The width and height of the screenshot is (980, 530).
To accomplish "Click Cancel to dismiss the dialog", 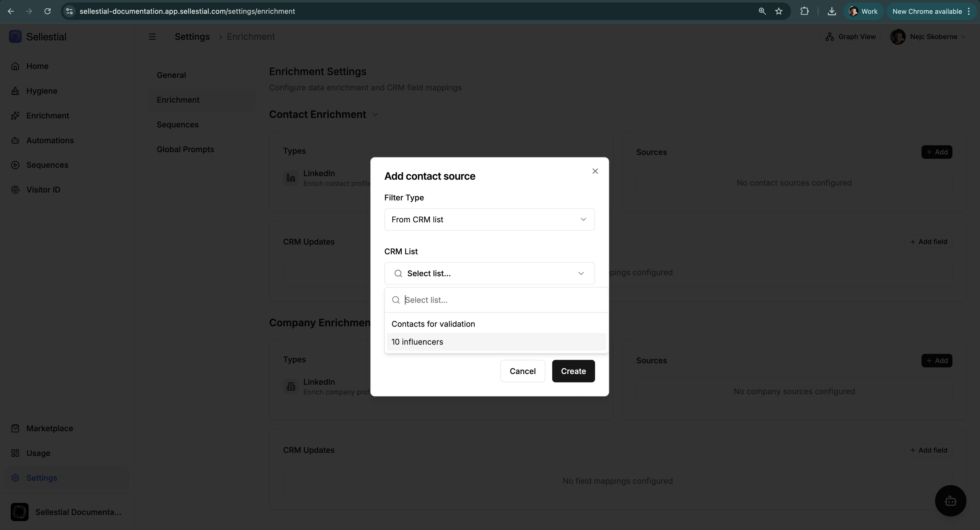I will click(x=522, y=371).
